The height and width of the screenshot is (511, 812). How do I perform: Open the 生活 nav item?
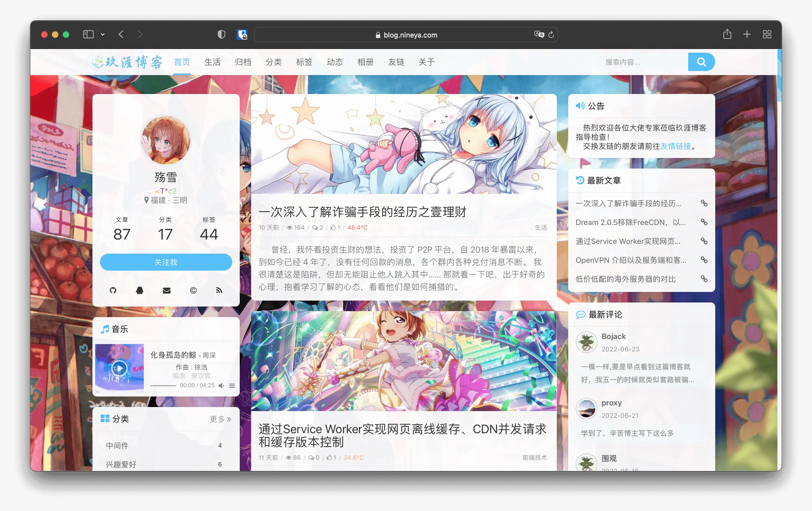click(212, 62)
